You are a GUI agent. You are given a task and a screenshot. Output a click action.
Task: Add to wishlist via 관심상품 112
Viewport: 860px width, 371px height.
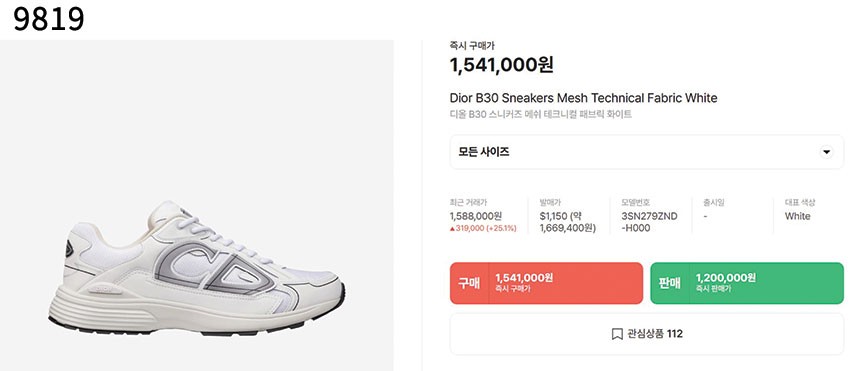pos(647,334)
